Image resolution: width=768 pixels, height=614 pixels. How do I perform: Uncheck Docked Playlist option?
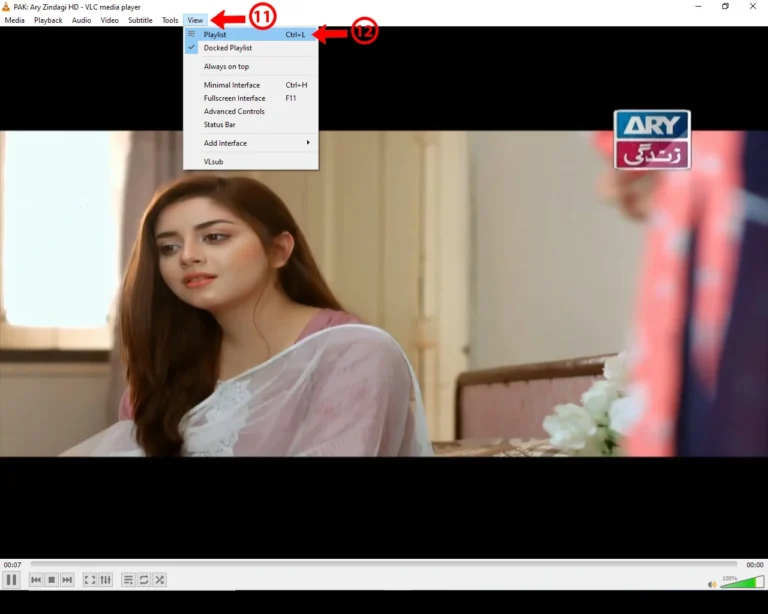click(x=228, y=48)
